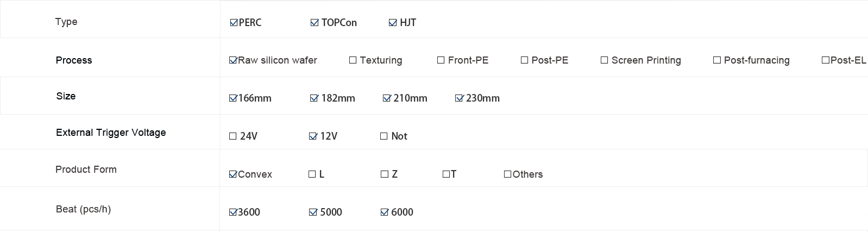Check the Texturing process box
The image size is (868, 232).
coord(353,60)
